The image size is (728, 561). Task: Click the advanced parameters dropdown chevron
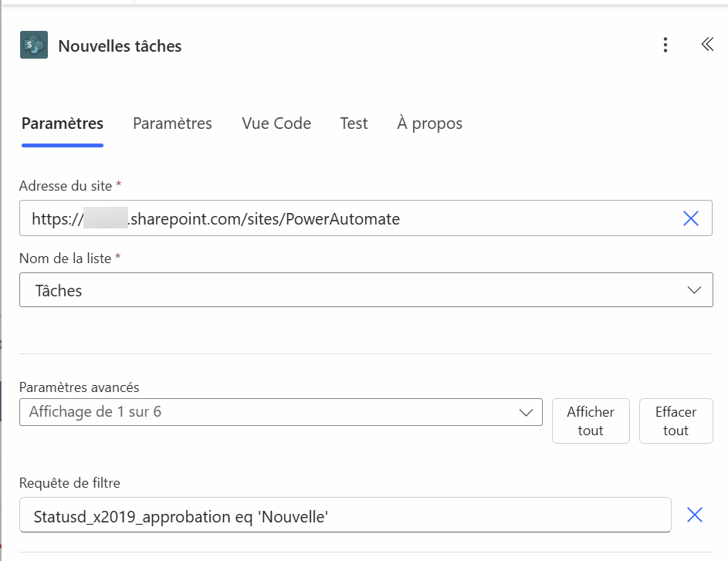(x=526, y=413)
